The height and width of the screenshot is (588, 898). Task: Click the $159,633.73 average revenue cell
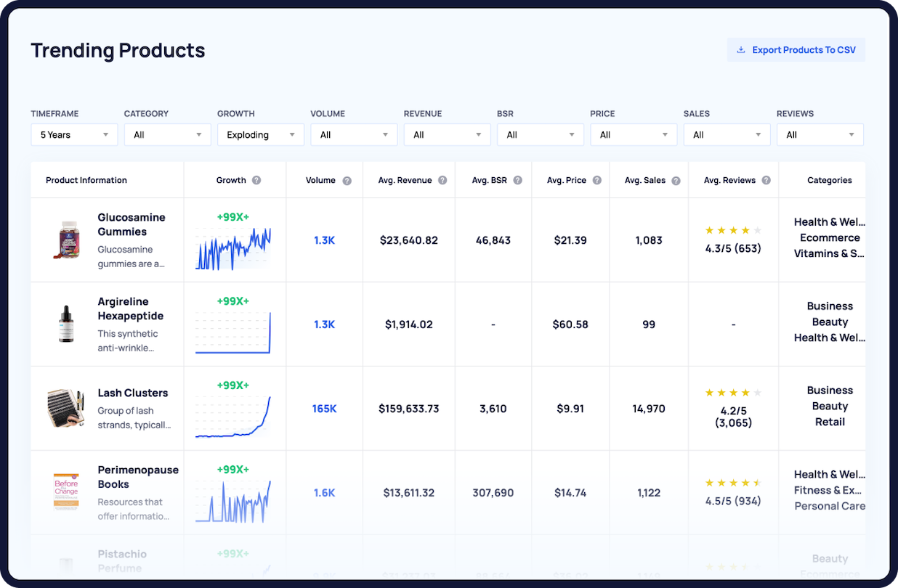[409, 409]
